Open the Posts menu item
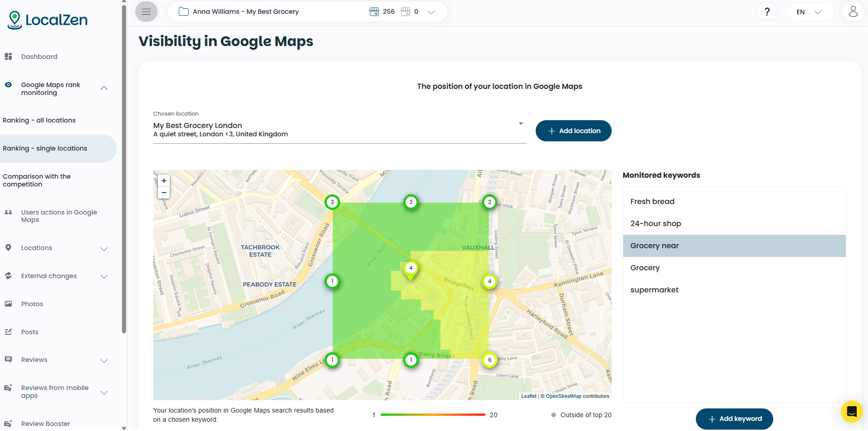The width and height of the screenshot is (868, 431). point(30,332)
